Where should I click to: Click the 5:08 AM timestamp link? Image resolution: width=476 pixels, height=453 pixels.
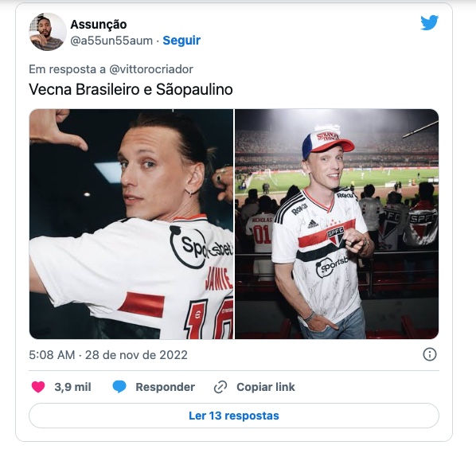pos(52,354)
